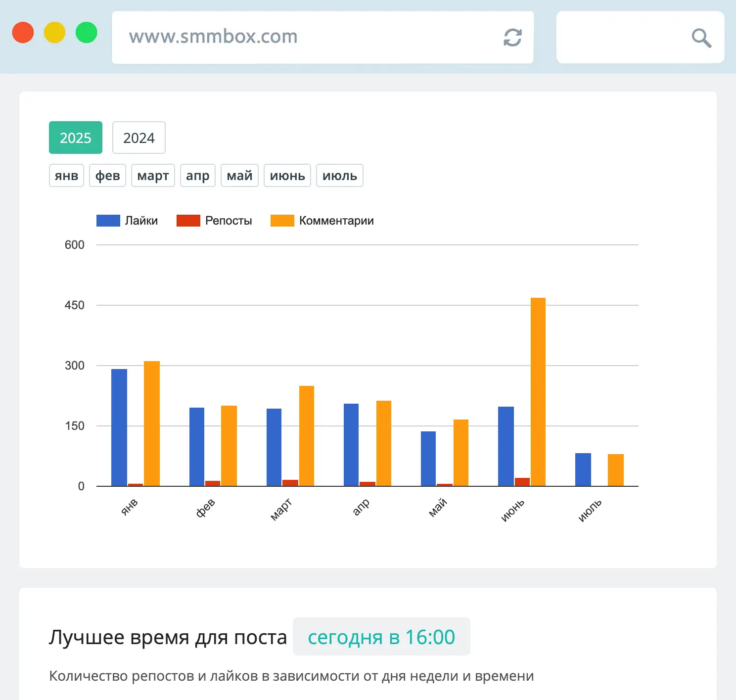
Task: Choose the май month button
Action: 240,176
